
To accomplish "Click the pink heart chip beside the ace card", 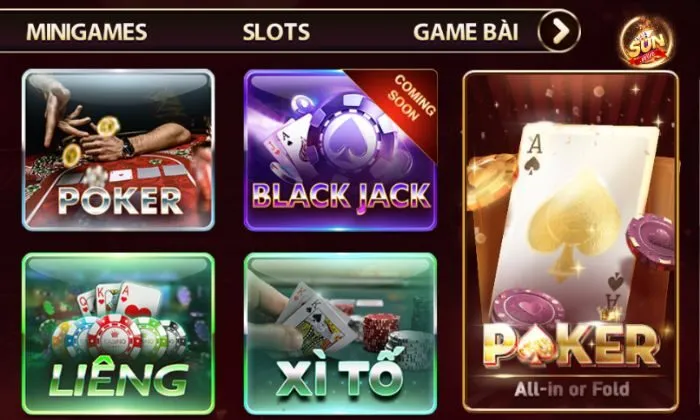I will [x=529, y=310].
